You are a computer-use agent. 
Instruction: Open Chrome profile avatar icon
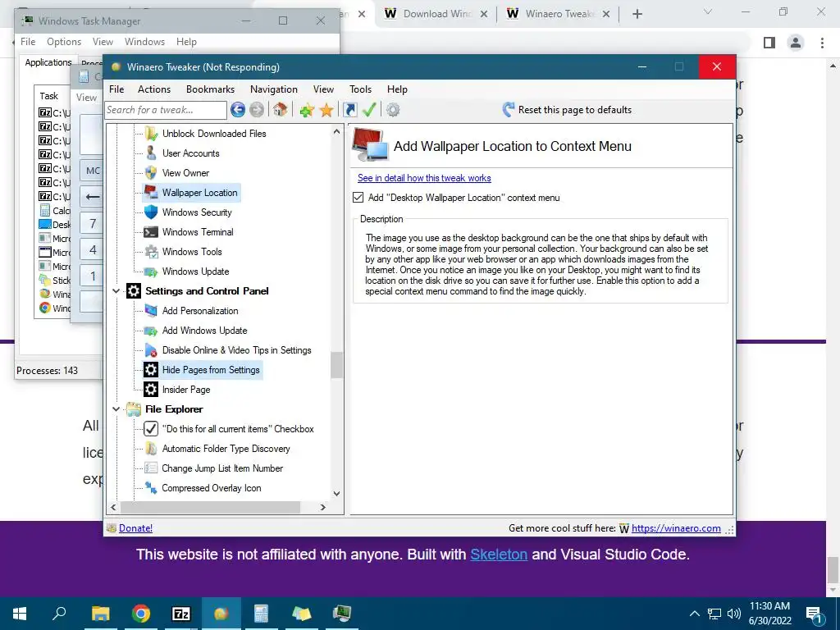(796, 43)
